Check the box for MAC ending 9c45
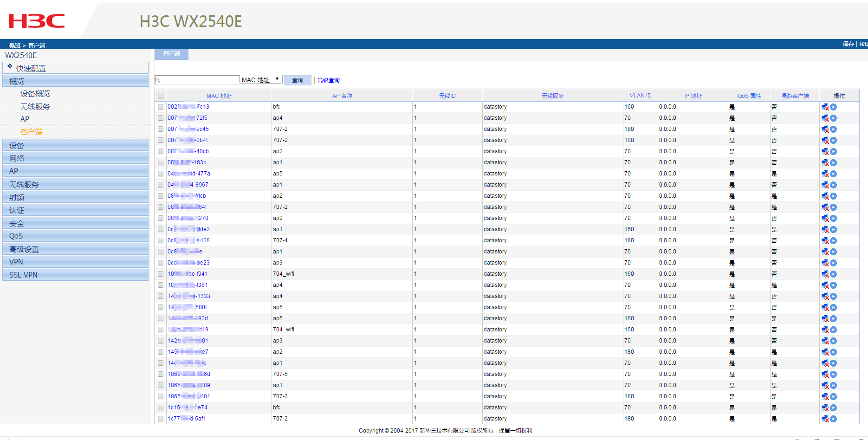 (161, 129)
